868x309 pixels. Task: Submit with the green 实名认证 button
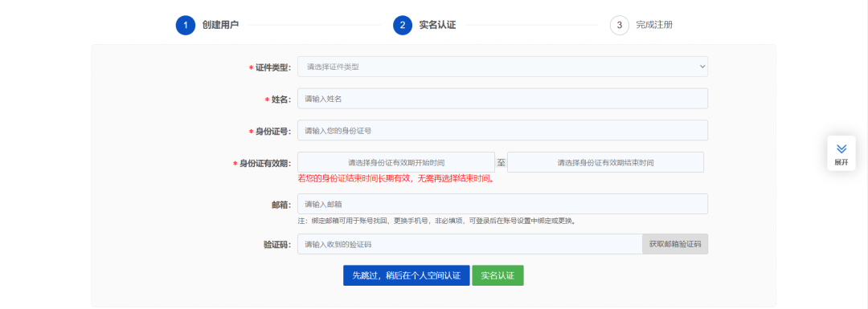click(x=497, y=275)
